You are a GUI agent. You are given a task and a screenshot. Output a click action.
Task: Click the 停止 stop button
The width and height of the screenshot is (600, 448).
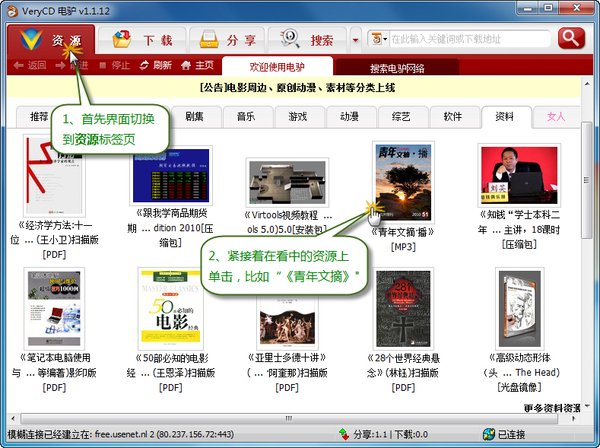(x=114, y=65)
